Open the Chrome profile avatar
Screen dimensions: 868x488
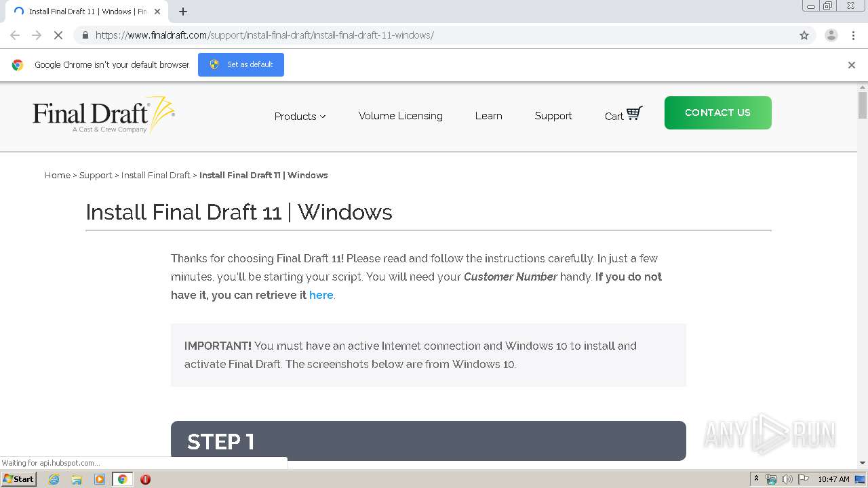click(x=831, y=35)
